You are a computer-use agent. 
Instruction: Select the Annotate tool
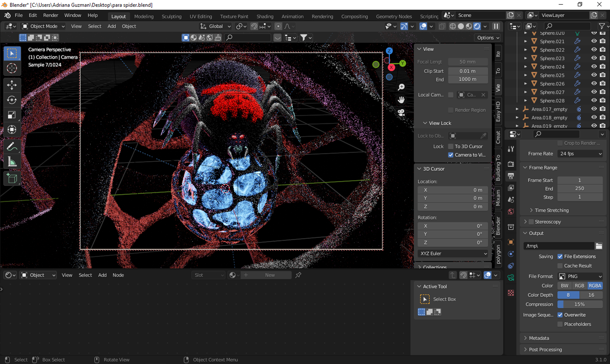12,147
